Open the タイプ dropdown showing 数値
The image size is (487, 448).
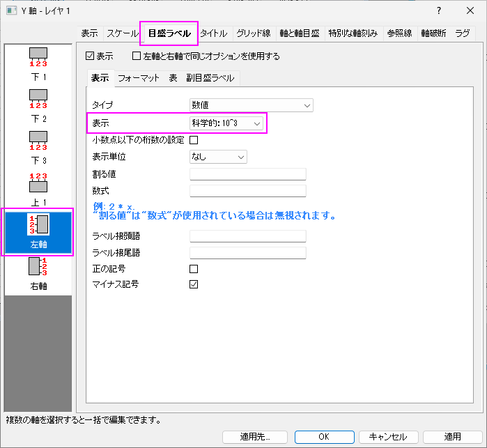pos(252,105)
